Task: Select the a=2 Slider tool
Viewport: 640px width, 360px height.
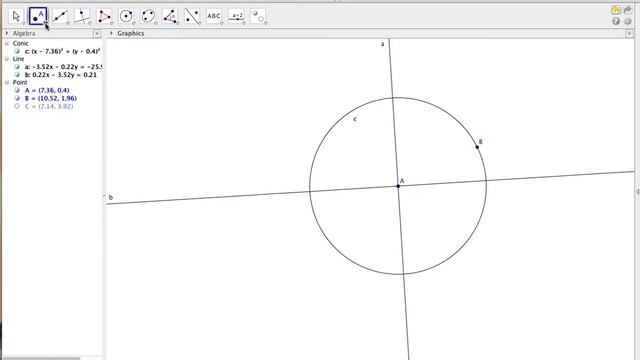Action: [236, 16]
